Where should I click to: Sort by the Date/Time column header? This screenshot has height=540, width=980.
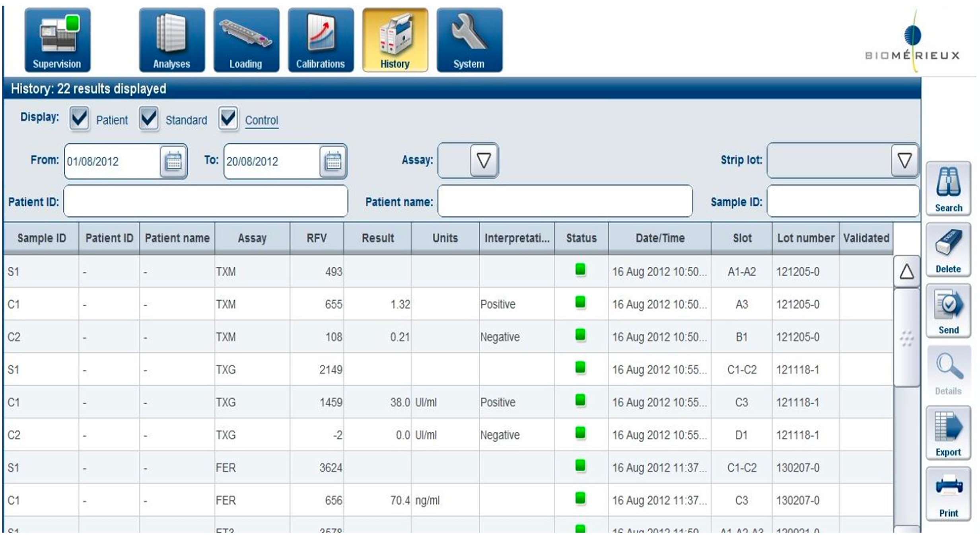tap(659, 238)
